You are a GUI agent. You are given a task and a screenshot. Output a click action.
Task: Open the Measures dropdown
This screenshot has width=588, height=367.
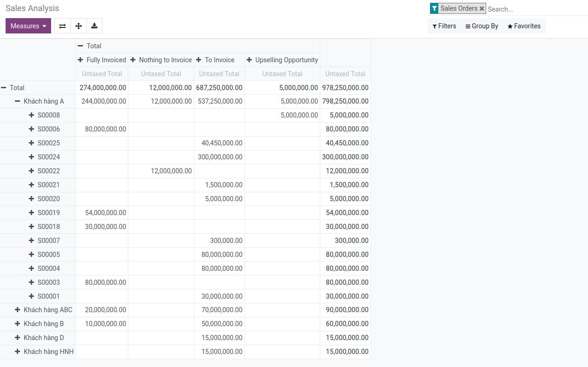point(27,26)
